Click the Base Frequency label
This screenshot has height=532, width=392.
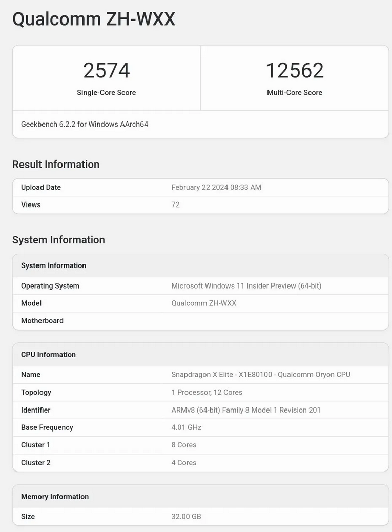(47, 427)
